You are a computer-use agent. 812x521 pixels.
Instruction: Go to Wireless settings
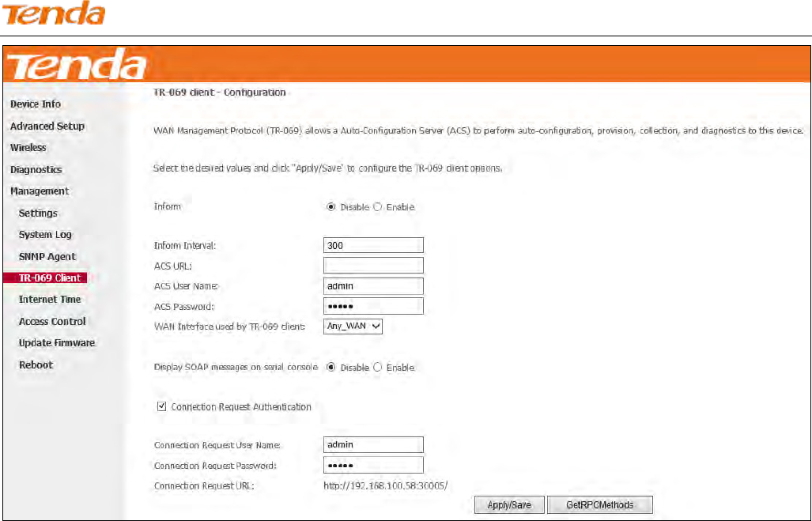pyautogui.click(x=28, y=148)
